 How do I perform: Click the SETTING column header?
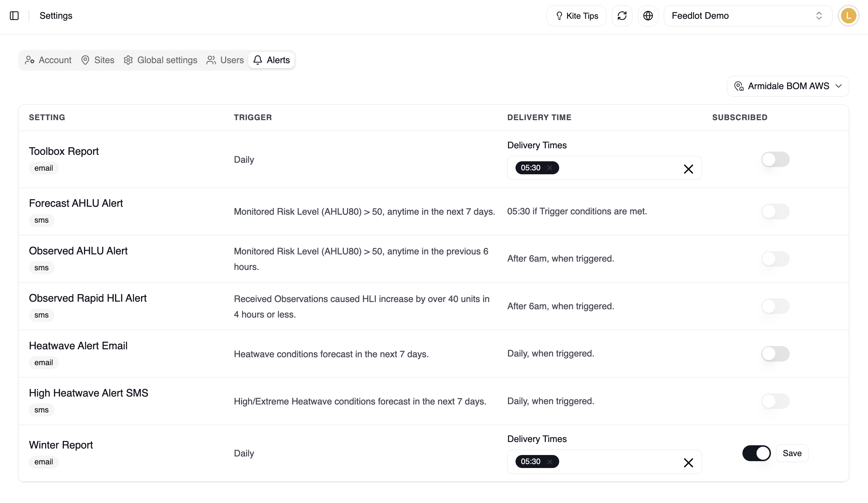(x=47, y=117)
